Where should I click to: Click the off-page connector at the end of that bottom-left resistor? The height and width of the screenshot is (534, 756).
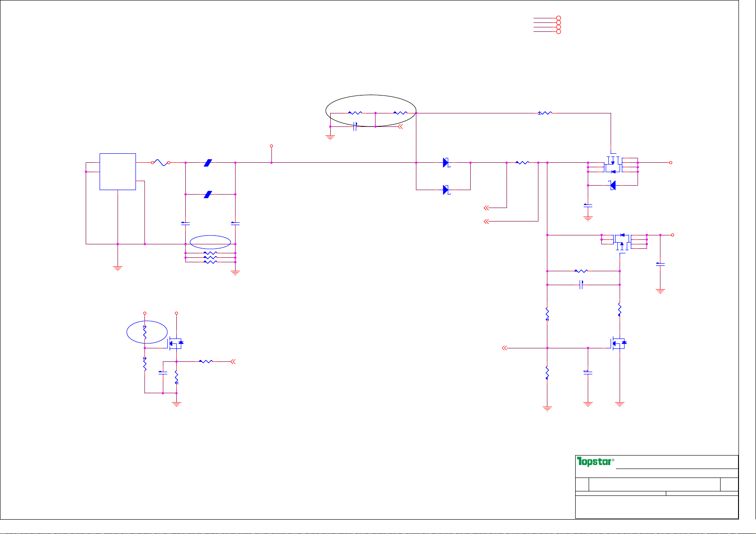[233, 361]
